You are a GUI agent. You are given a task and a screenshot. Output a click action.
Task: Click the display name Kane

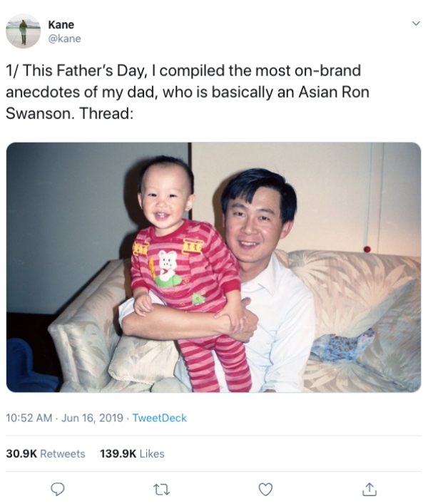61,25
